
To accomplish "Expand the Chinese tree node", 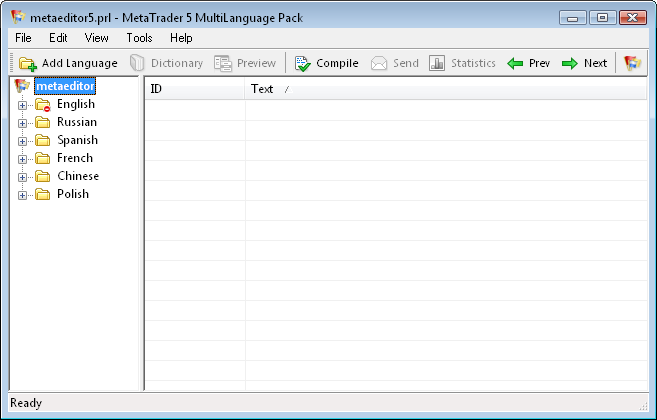I will pos(22,177).
